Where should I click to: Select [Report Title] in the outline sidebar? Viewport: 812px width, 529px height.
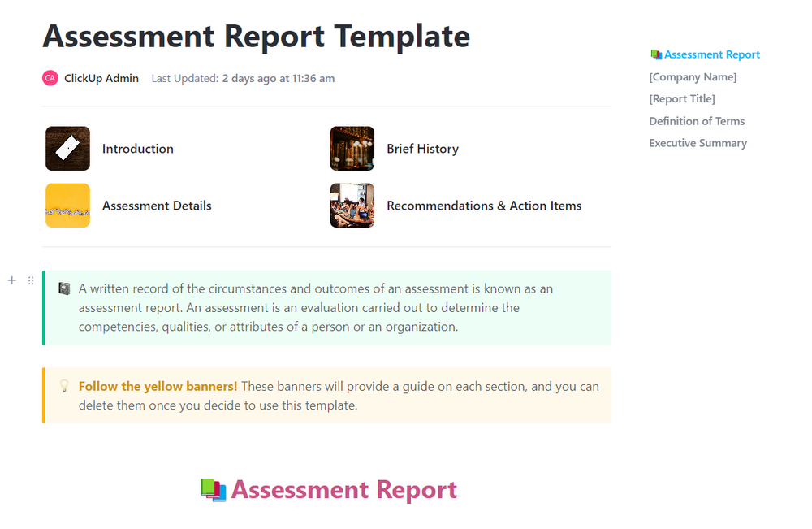point(682,98)
